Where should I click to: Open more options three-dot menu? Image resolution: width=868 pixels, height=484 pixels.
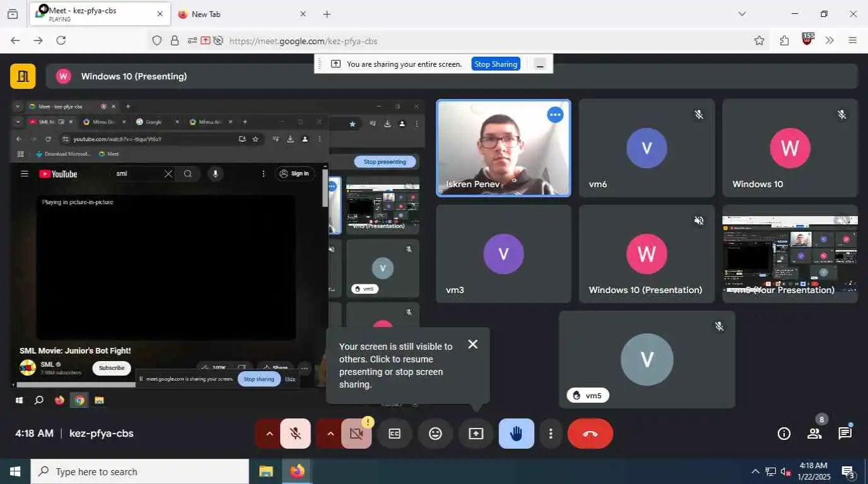click(x=551, y=434)
